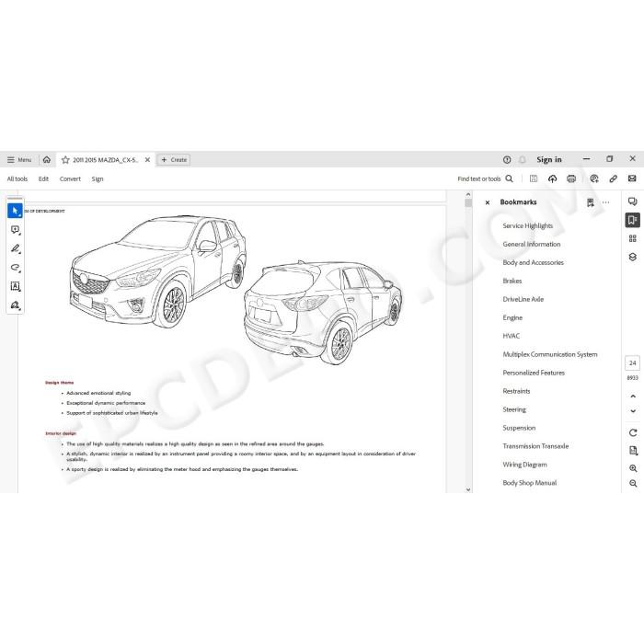Image resolution: width=644 pixels, height=644 pixels.
Task: Open Service Highlights bookmark
Action: [x=527, y=226]
